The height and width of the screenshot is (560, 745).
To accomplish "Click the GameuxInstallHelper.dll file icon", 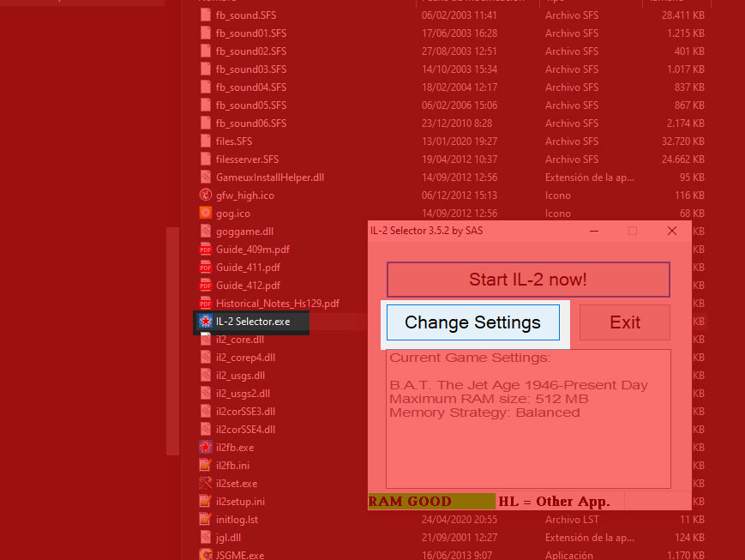I will pos(205,177).
